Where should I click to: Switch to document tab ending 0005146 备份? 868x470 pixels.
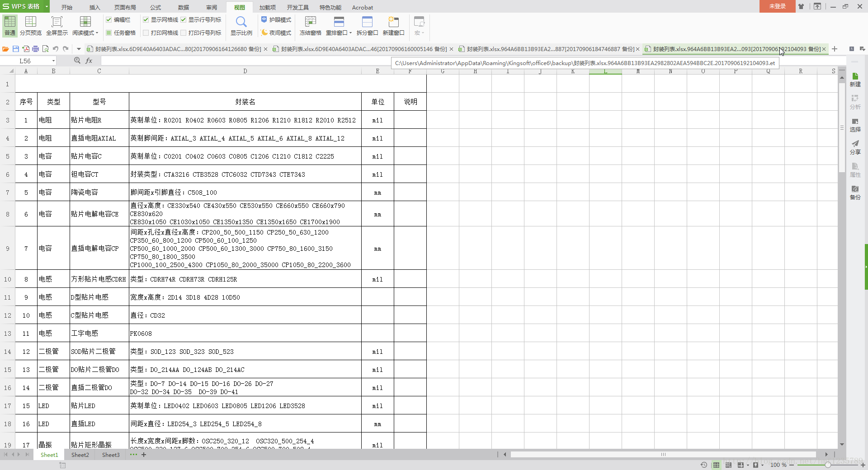point(363,49)
